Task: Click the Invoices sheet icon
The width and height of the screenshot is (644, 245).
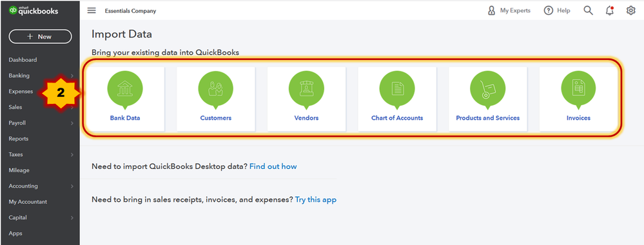Action: coord(578,88)
